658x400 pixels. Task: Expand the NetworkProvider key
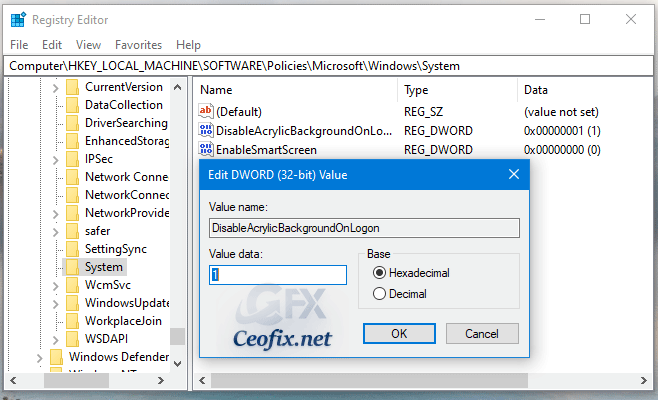point(55,214)
